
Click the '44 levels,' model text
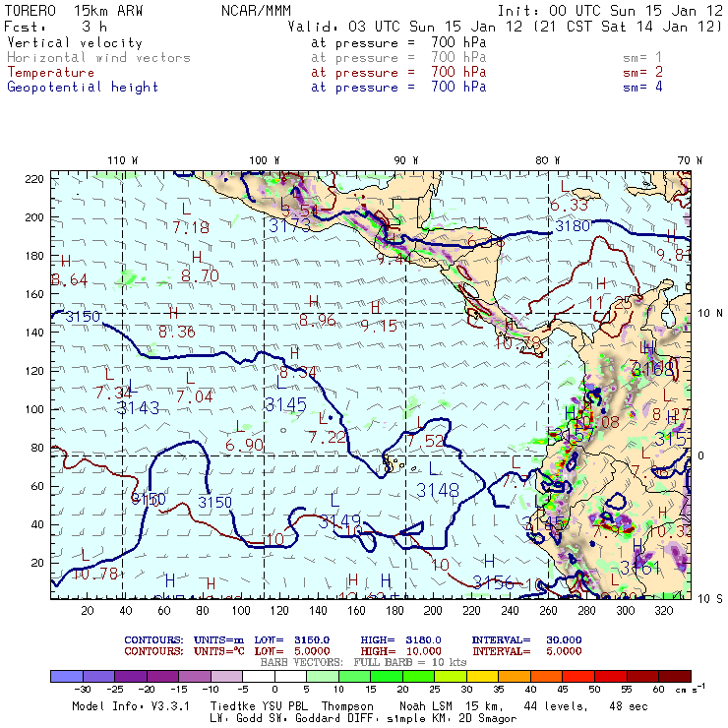(556, 706)
